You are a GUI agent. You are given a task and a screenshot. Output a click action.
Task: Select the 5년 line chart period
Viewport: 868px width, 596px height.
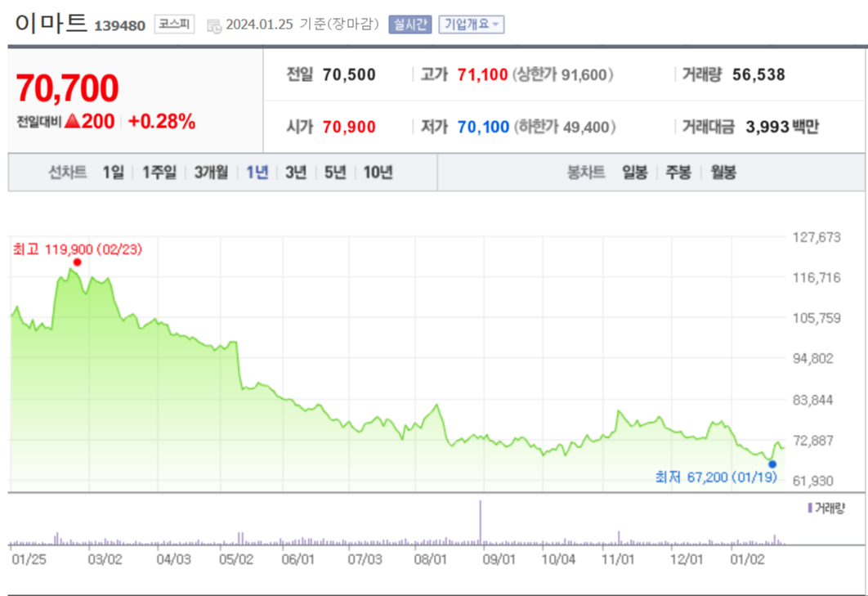[335, 173]
